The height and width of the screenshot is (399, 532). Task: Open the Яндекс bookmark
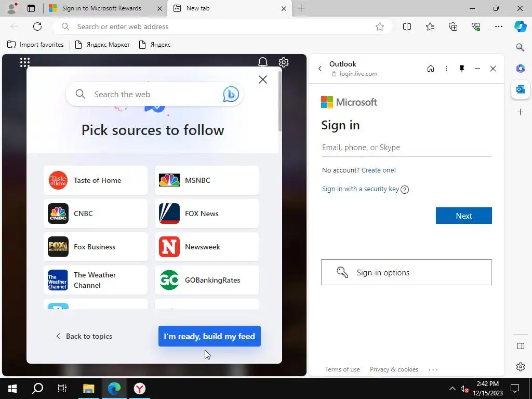click(x=155, y=45)
